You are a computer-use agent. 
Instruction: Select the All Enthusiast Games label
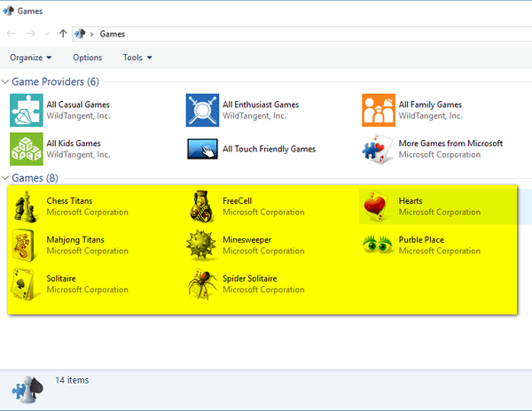coord(261,105)
